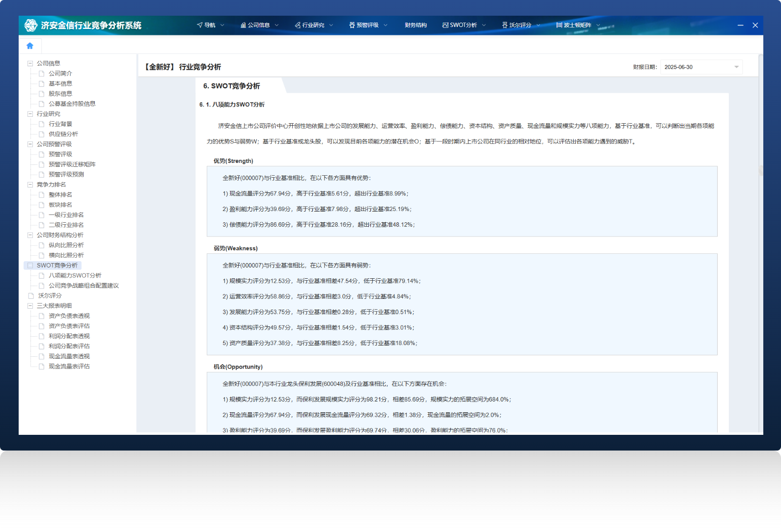Click the document icon beside 沃尔评分 in the tree
Screen dimensions: 781x532
click(31, 296)
